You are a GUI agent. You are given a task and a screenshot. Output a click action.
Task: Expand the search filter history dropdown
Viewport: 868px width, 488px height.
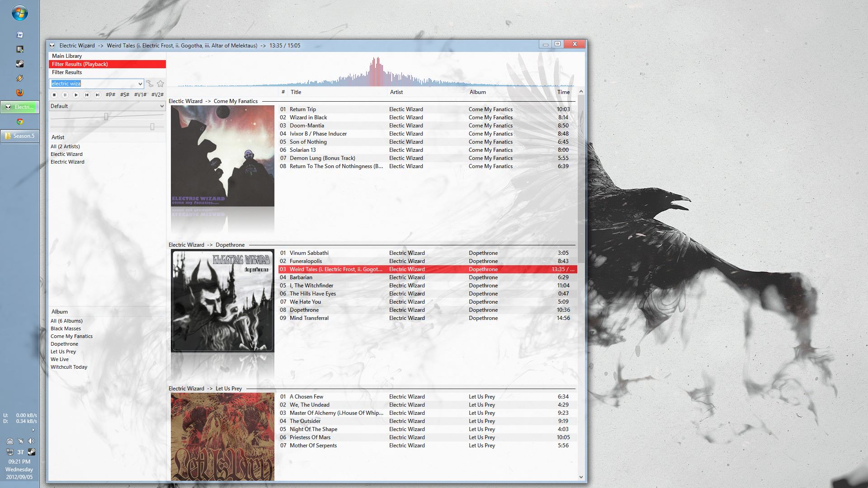click(140, 84)
